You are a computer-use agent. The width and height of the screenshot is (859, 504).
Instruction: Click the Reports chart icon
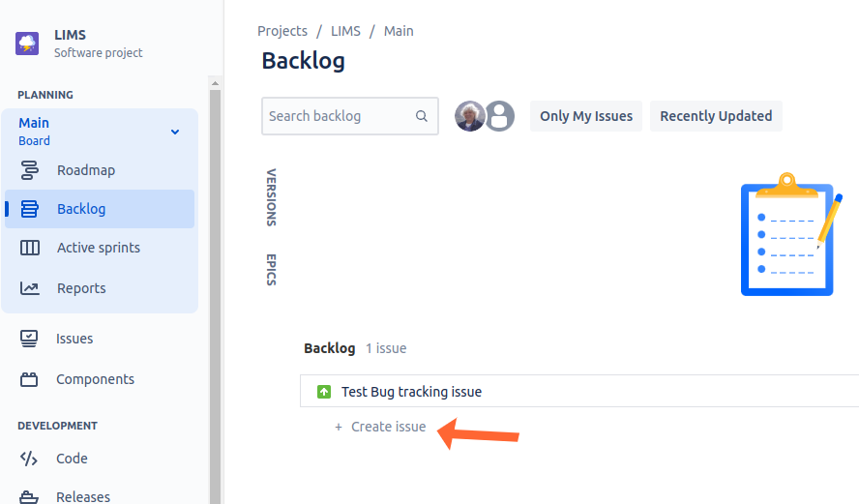pos(30,288)
